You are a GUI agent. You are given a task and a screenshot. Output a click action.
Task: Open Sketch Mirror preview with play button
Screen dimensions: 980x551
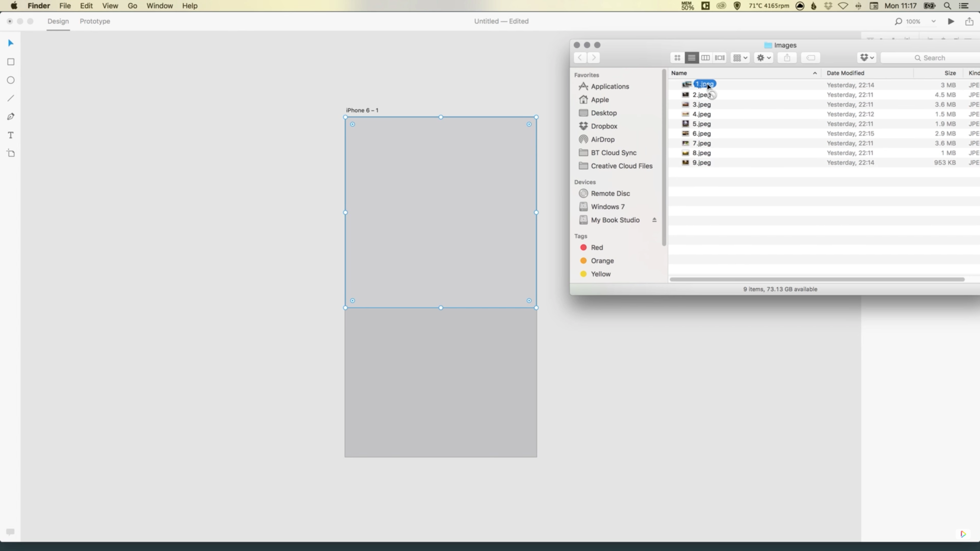[950, 21]
